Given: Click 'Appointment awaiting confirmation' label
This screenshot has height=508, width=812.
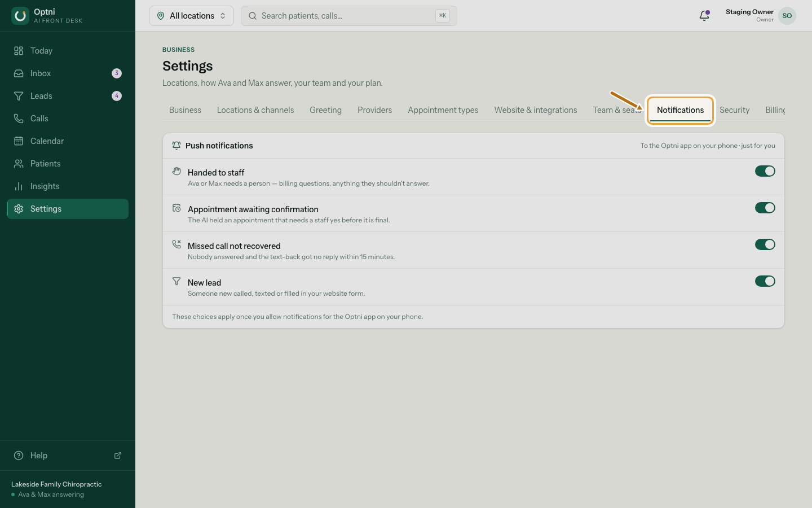Looking at the screenshot, I should (x=253, y=209).
